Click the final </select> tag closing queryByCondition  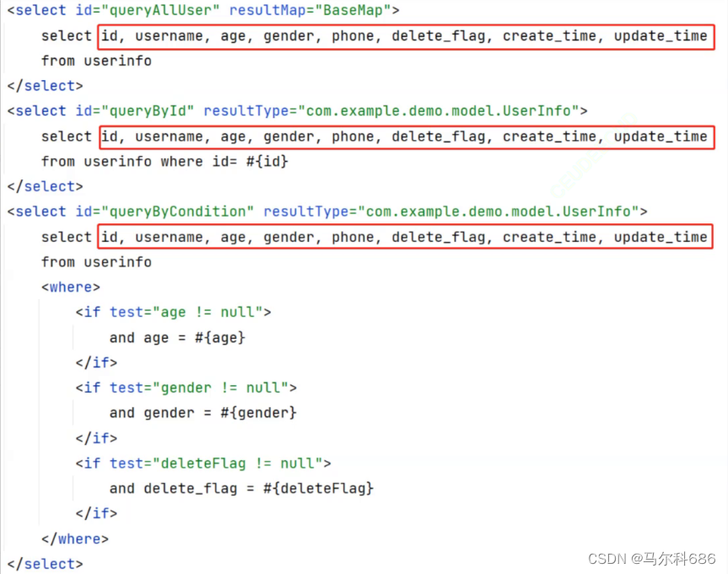45,564
